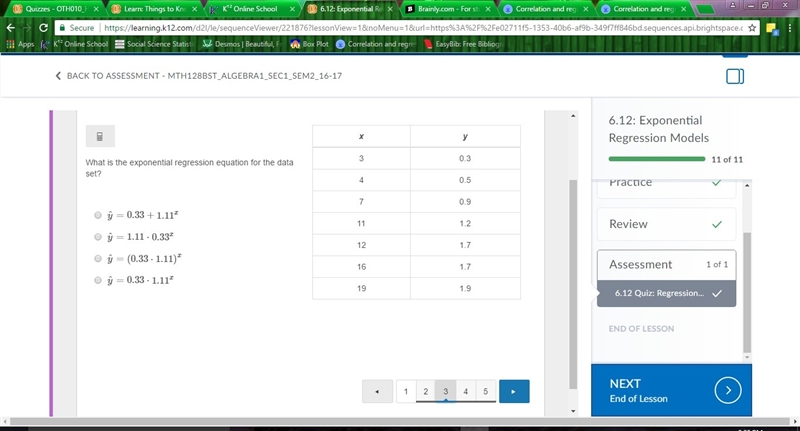The height and width of the screenshot is (431, 800).
Task: Go to question page 1
Action: click(406, 391)
